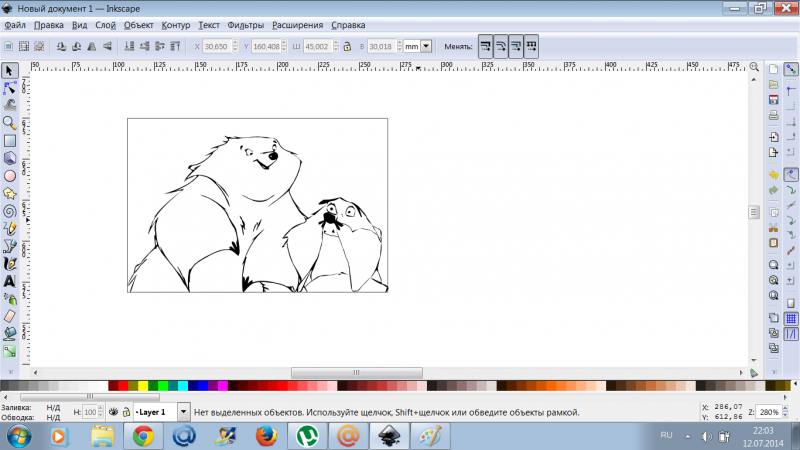
Task: Select the Bezier pen tool
Action: click(x=10, y=246)
